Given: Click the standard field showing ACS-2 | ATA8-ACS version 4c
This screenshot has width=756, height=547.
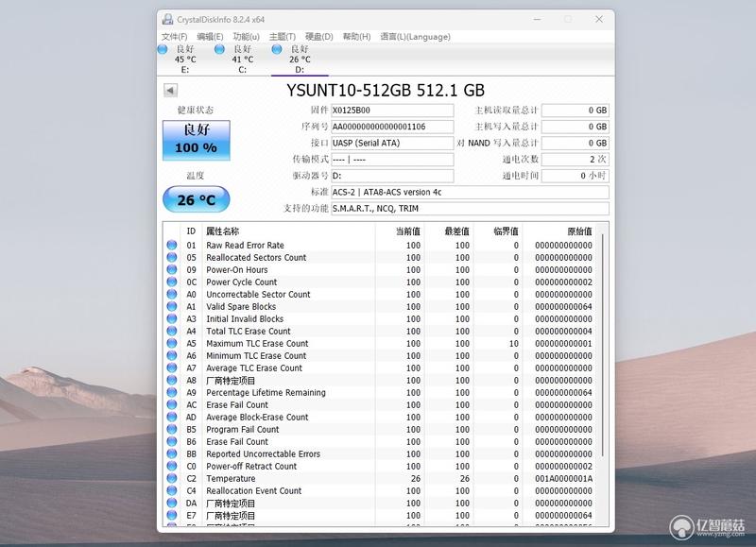Looking at the screenshot, I should point(470,193).
